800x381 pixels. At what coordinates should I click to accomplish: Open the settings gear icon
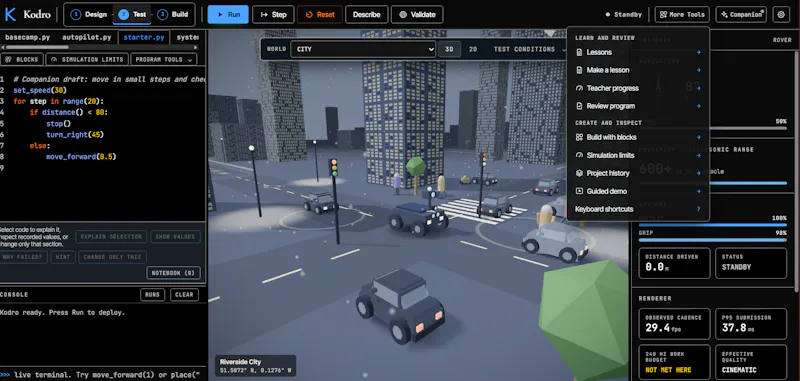tap(781, 15)
